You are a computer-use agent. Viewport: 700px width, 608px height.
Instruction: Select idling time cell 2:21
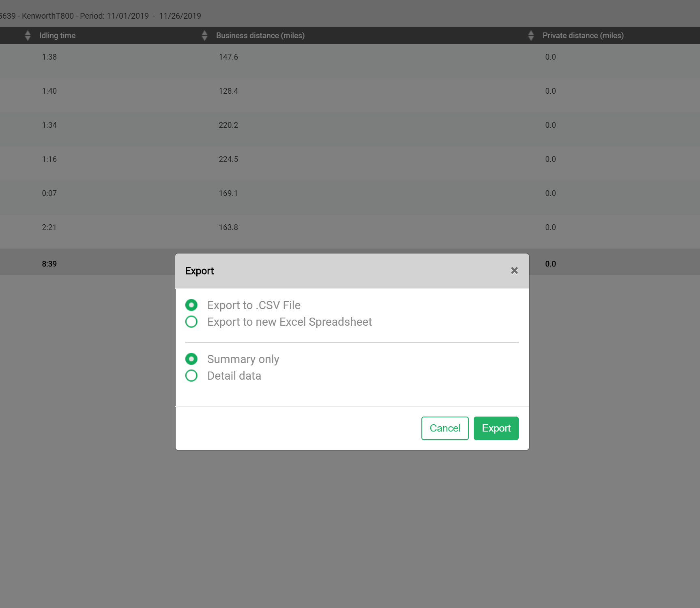[49, 228]
